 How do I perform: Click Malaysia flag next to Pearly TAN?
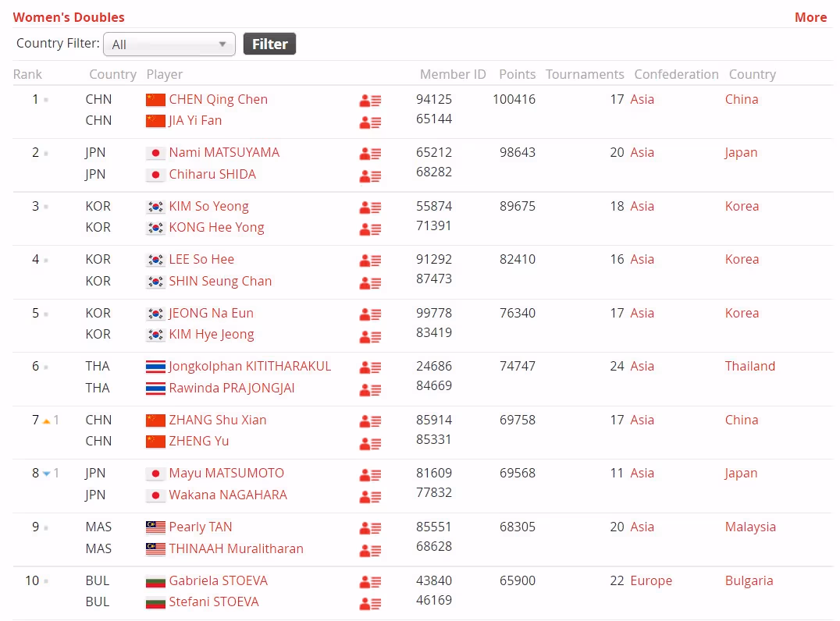coord(155,527)
